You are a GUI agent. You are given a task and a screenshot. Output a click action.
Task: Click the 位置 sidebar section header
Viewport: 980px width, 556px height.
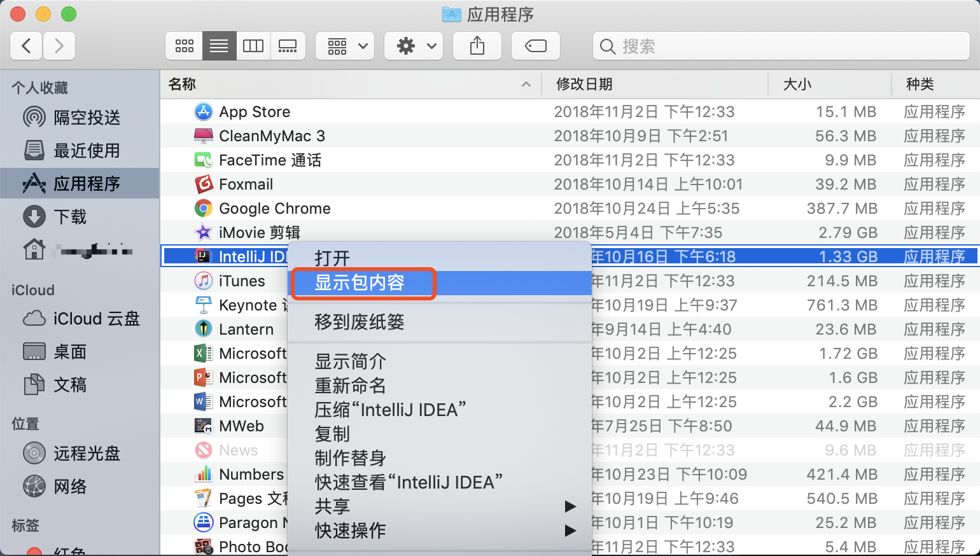pyautogui.click(x=25, y=424)
